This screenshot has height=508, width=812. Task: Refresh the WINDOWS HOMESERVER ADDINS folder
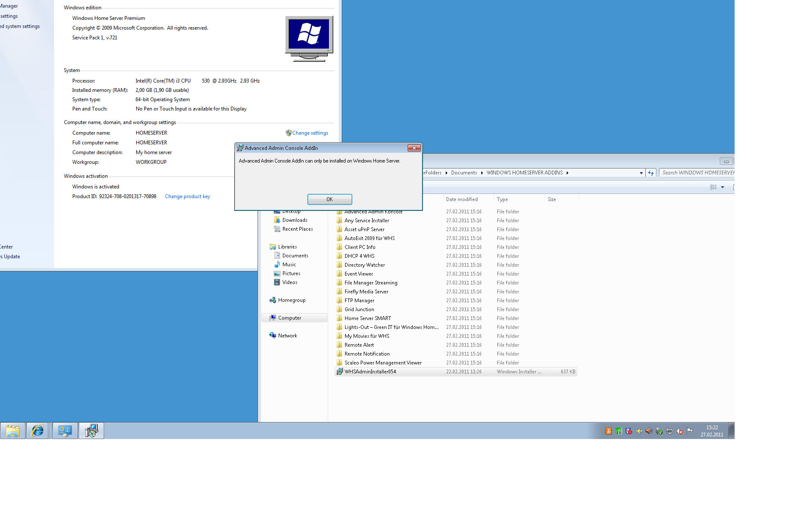pyautogui.click(x=651, y=173)
